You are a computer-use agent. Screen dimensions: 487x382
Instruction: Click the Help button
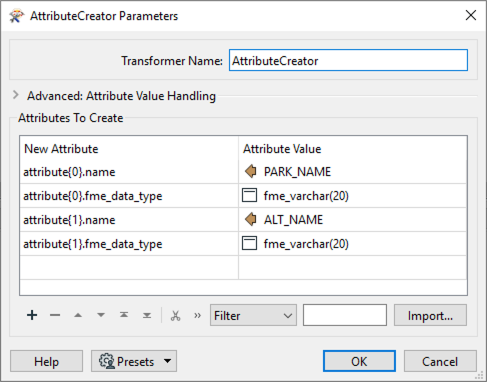(46, 361)
